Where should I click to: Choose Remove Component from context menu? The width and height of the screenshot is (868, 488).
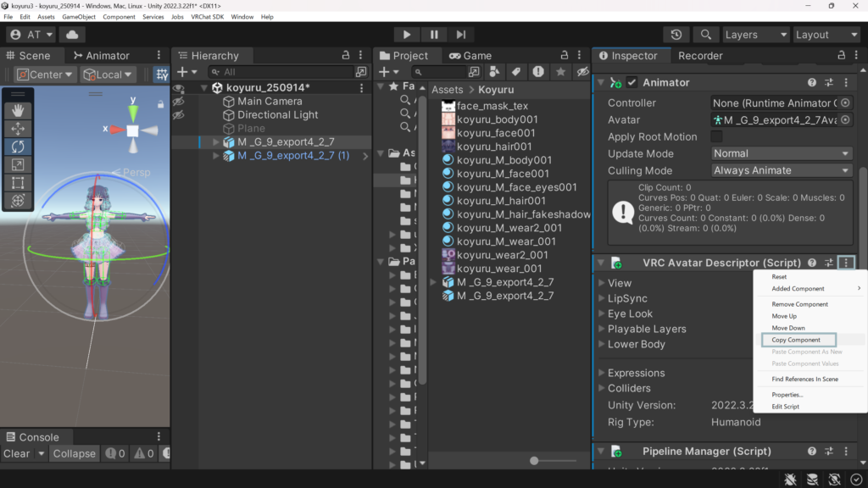click(x=799, y=304)
